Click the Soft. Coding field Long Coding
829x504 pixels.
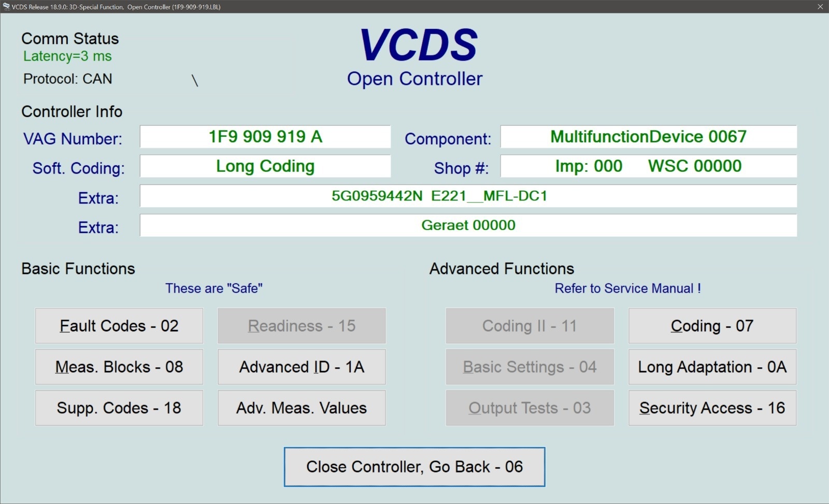click(265, 166)
